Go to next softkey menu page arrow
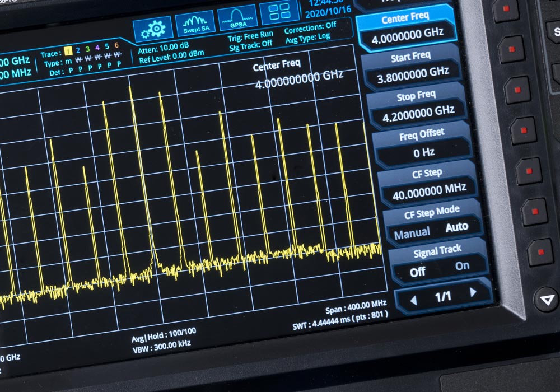560x392 pixels. click(x=473, y=292)
